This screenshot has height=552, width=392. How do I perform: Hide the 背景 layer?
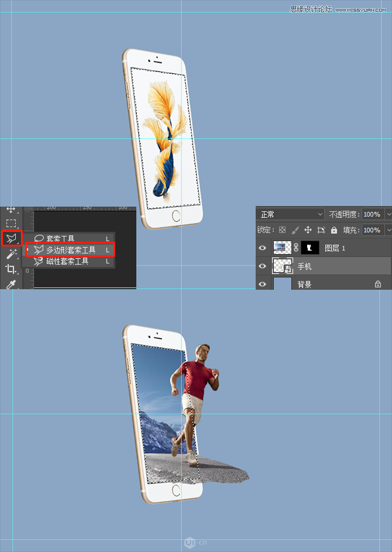(262, 284)
